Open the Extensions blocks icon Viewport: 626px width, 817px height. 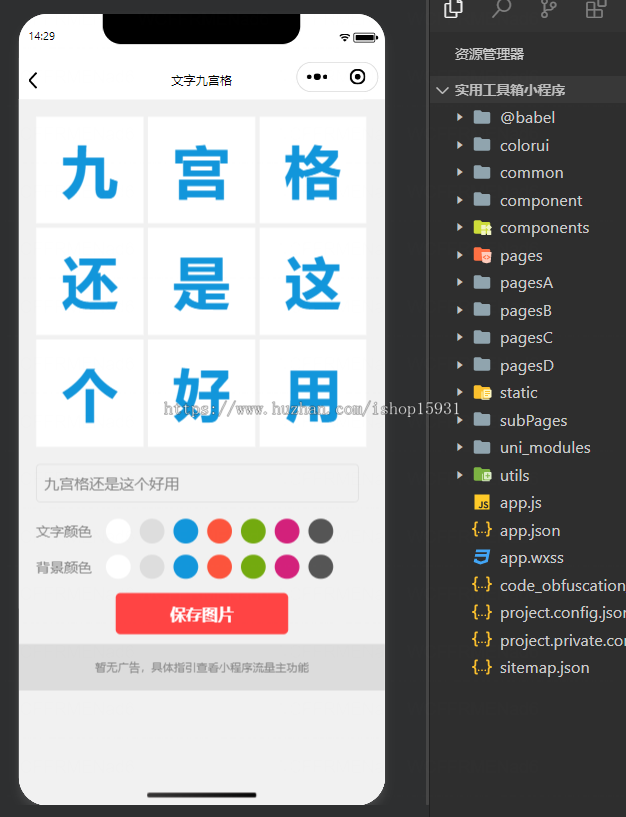[596, 9]
